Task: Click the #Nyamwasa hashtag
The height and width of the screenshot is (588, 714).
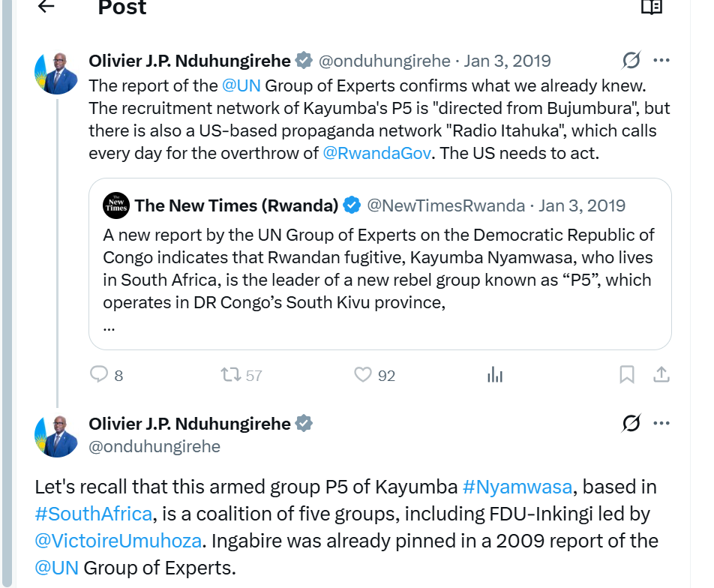Action: [x=517, y=487]
